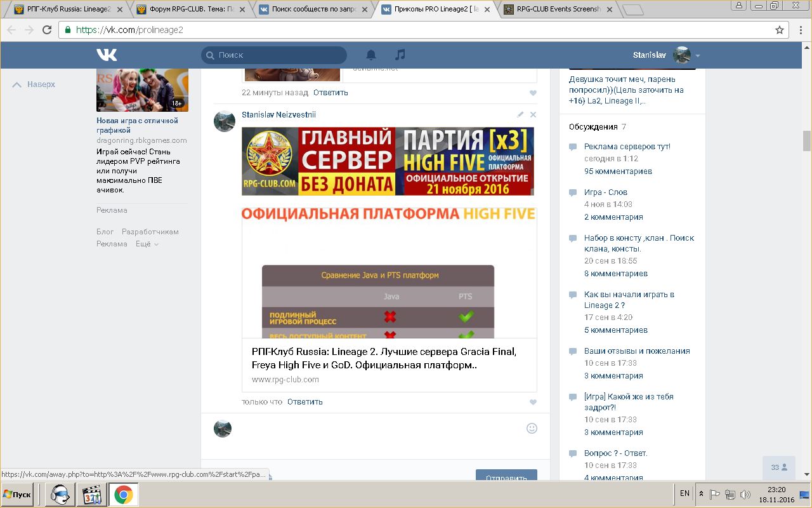Click the 'Отправить' send button
The width and height of the screenshot is (812, 508).
[506, 475]
